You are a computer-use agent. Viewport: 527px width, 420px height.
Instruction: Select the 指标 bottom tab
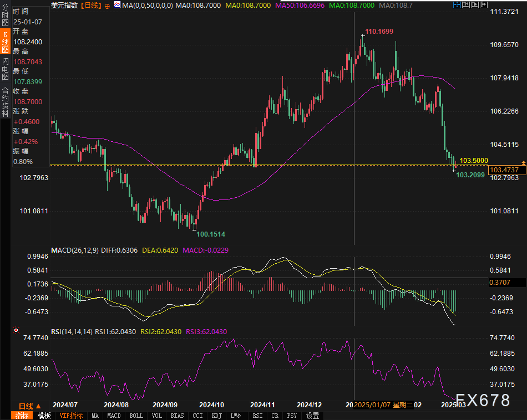22,416
